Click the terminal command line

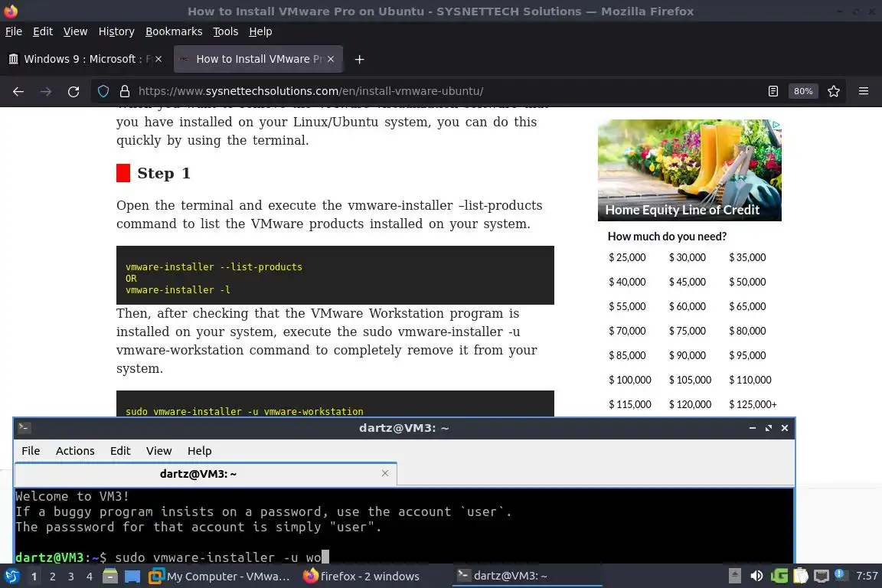click(x=404, y=557)
